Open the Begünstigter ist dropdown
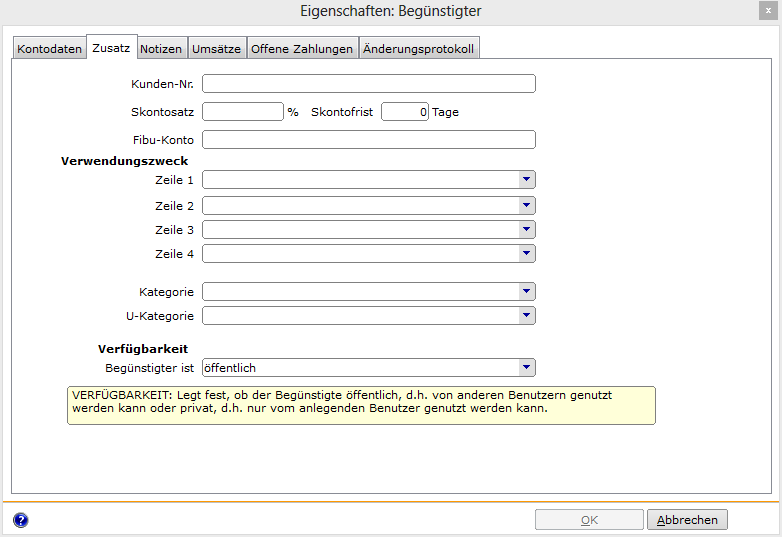The width and height of the screenshot is (782, 537). [526, 367]
